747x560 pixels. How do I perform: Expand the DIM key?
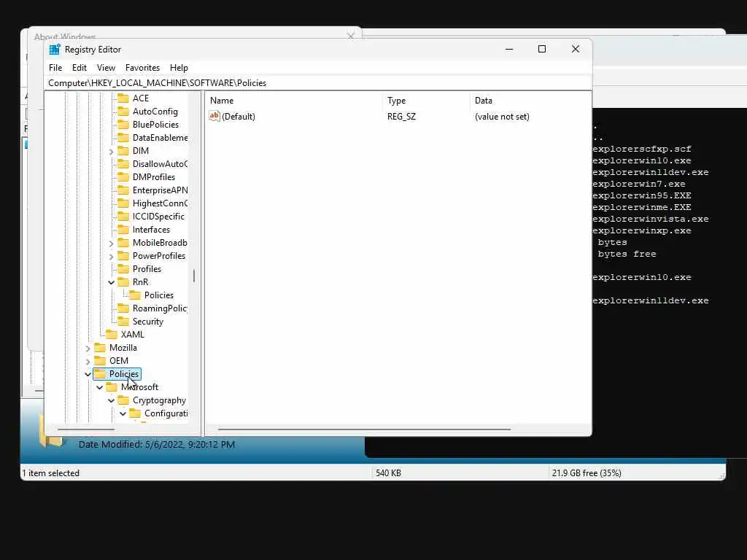click(x=111, y=152)
